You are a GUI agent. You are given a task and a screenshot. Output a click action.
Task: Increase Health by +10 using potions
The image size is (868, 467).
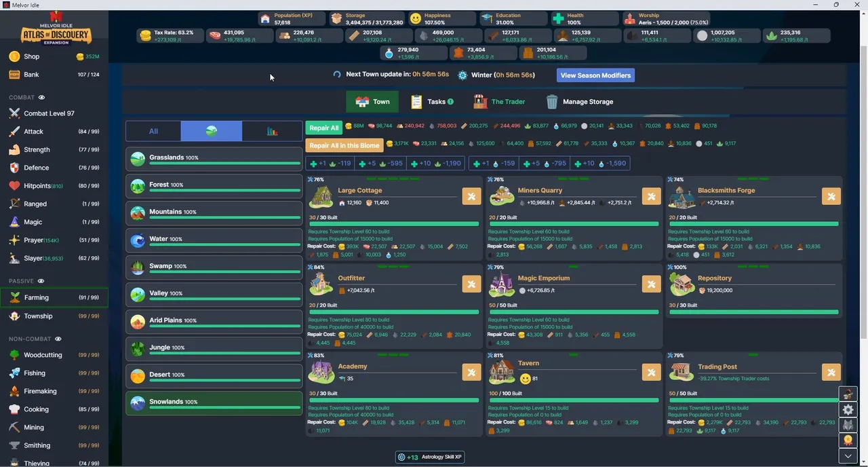click(601, 164)
